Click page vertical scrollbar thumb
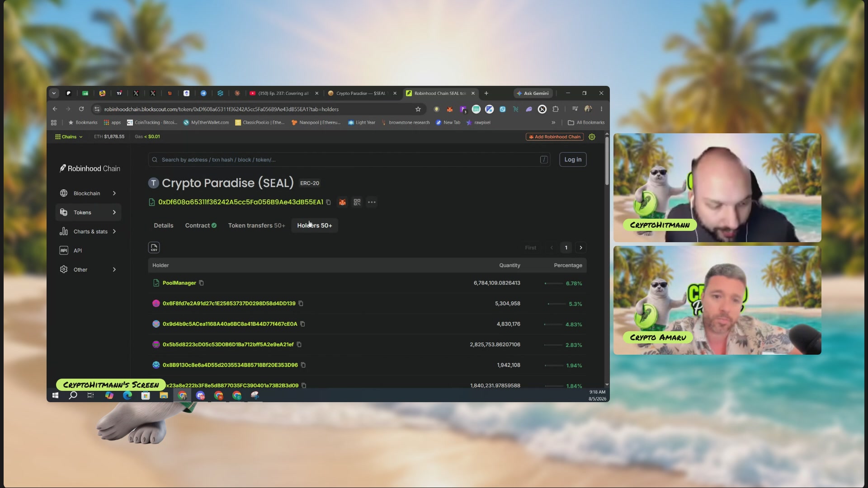Image resolution: width=868 pixels, height=488 pixels. click(607, 161)
